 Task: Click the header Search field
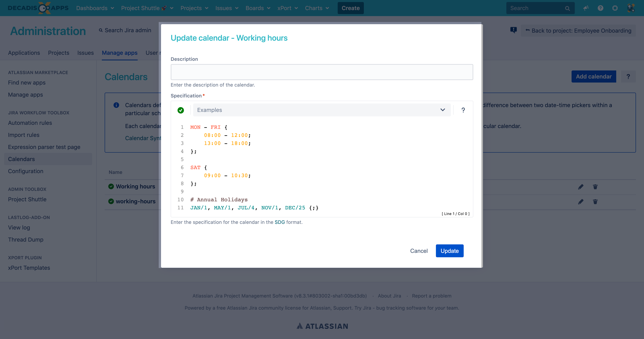(x=540, y=8)
